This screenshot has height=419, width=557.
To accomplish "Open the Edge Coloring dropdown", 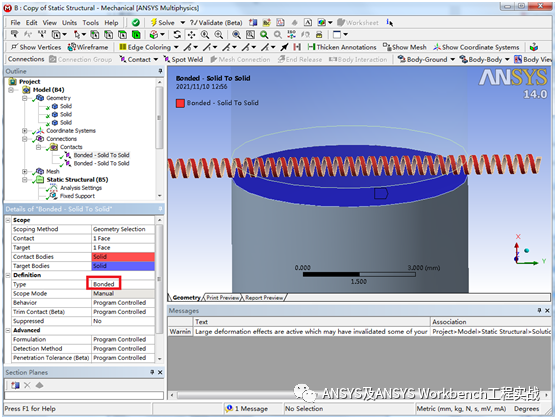I will coord(176,47).
